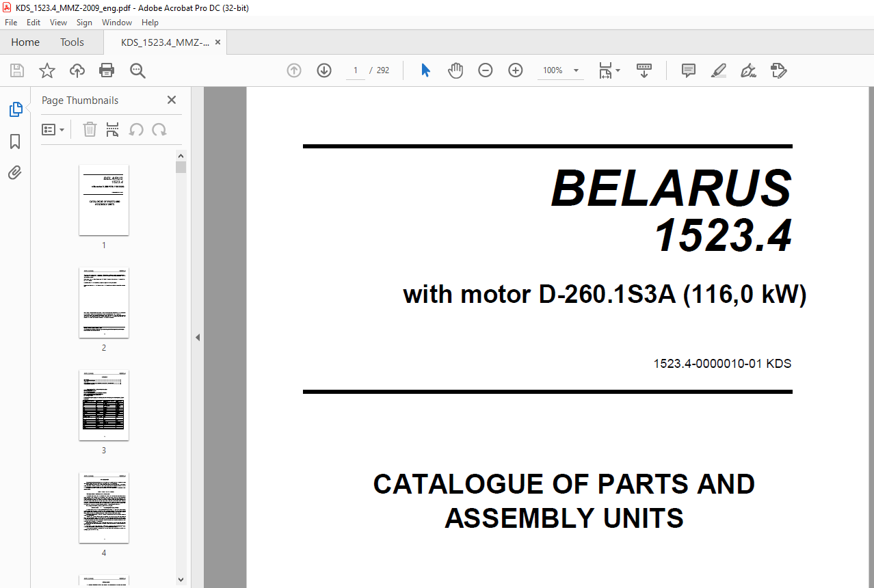Go to previous page arrow
874x588 pixels.
click(294, 70)
